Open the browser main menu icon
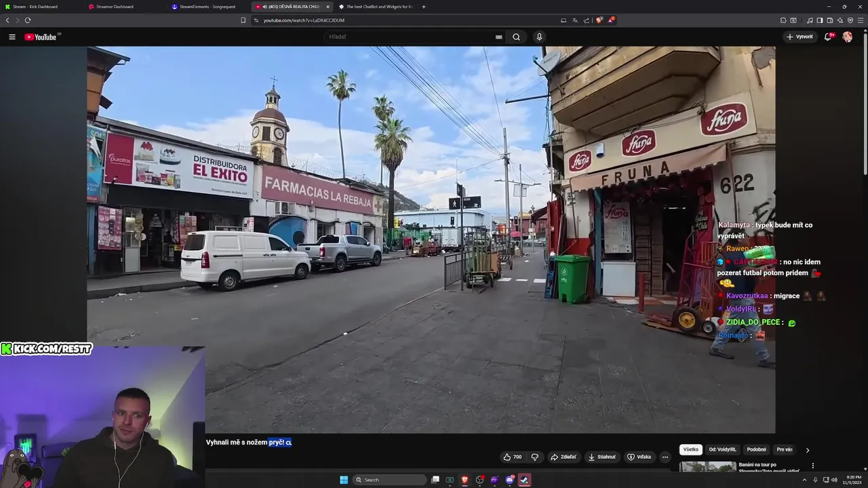Image resolution: width=868 pixels, height=488 pixels. [861, 20]
